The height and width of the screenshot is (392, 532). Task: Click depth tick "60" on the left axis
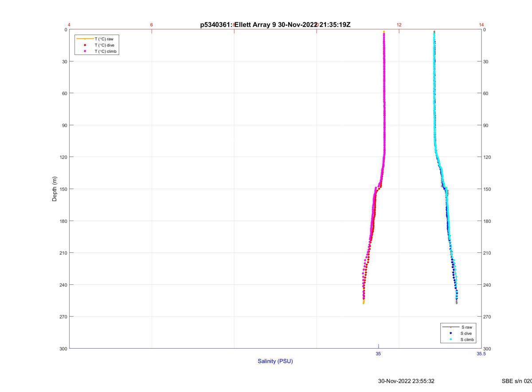tap(64, 93)
